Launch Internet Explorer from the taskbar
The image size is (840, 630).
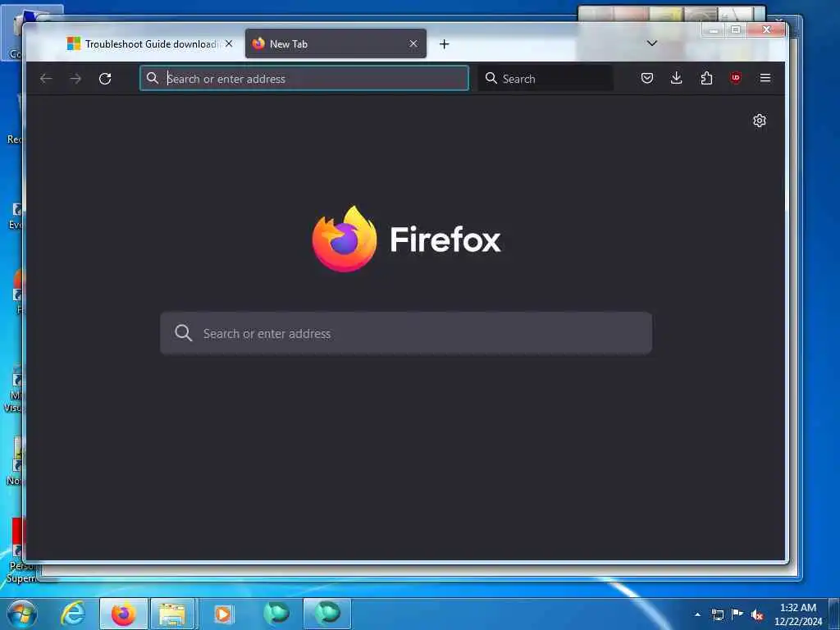pos(73,614)
